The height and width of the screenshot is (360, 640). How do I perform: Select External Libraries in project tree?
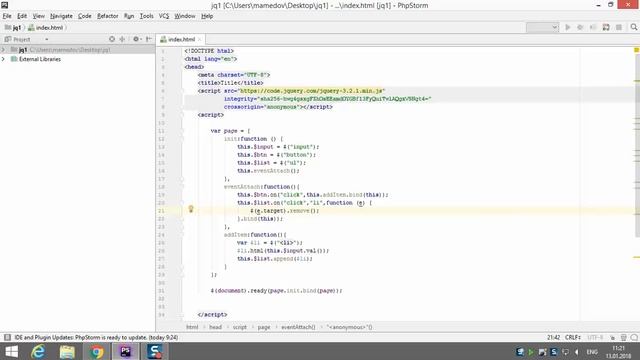[x=40, y=59]
